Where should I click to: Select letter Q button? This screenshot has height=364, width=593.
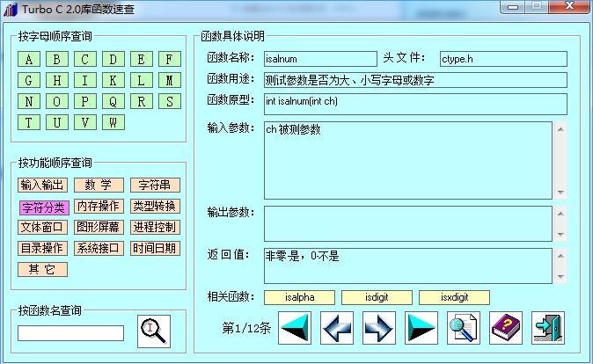113,101
